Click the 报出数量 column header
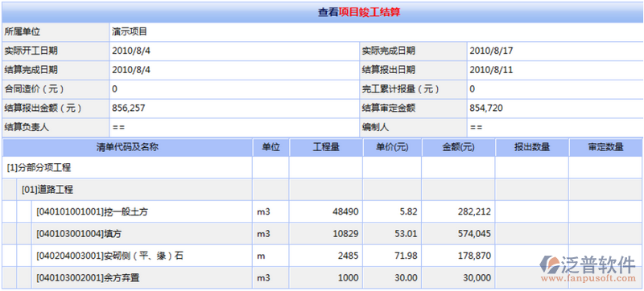The height and width of the screenshot is (291, 644). pos(532,148)
